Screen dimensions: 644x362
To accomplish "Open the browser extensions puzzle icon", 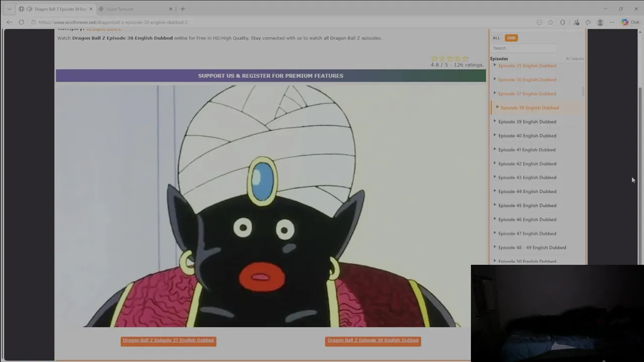I will point(562,22).
